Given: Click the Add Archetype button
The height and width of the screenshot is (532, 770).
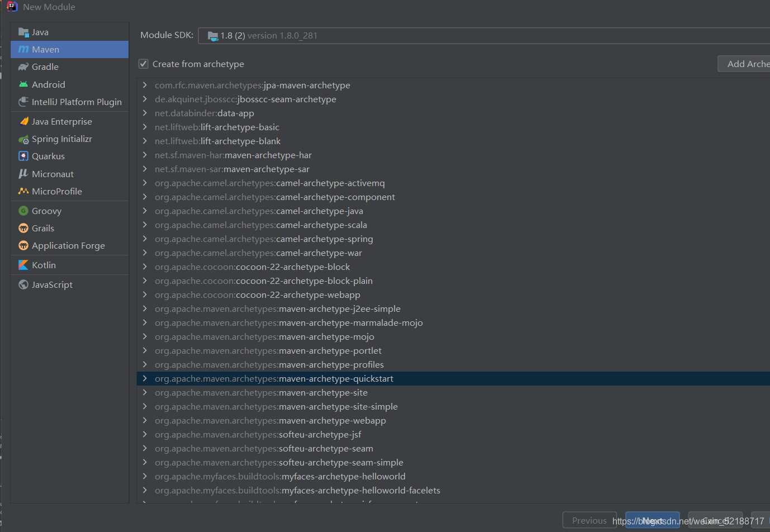Looking at the screenshot, I should pyautogui.click(x=744, y=64).
